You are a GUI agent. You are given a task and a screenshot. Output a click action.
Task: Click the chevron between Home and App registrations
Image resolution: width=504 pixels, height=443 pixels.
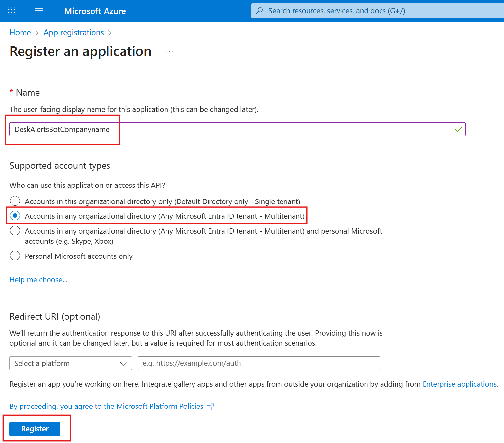coord(37,33)
